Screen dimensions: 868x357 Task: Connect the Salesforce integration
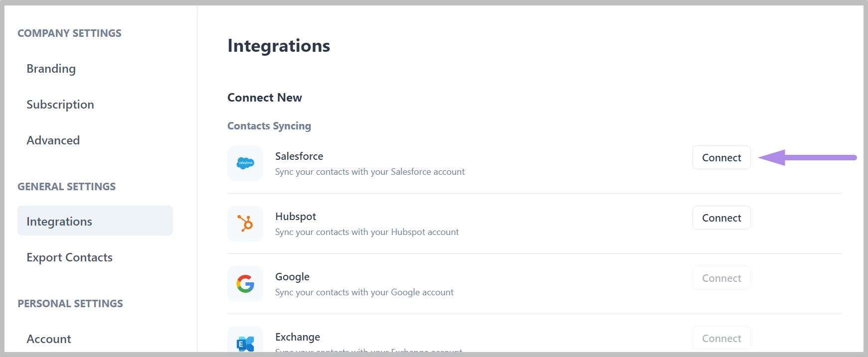(x=721, y=157)
